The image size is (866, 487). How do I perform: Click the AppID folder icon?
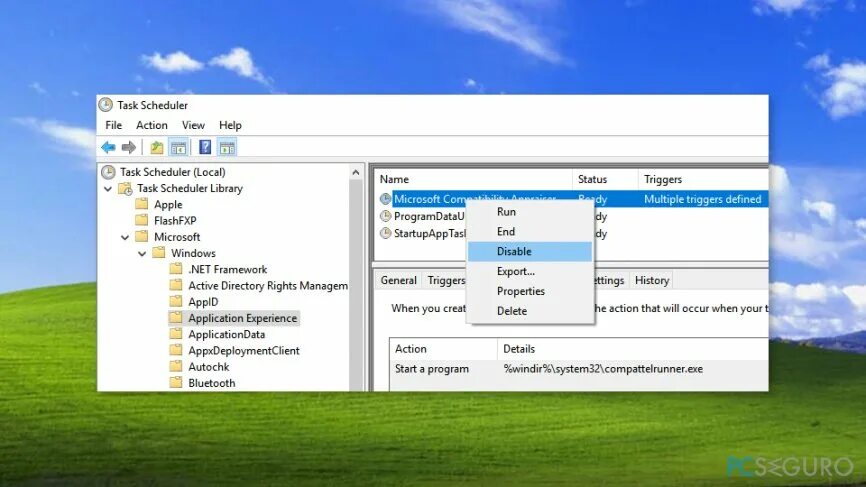176,301
